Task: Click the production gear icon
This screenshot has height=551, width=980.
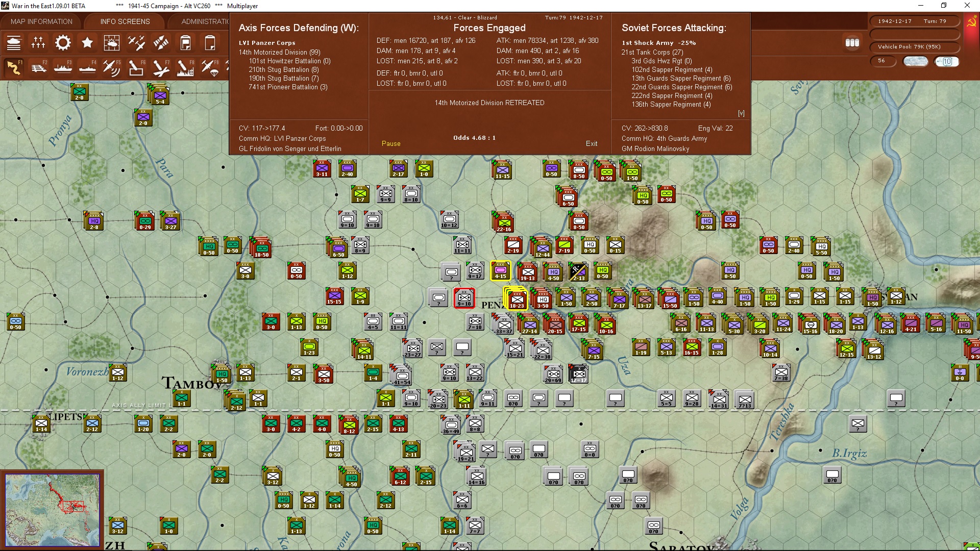Action: pyautogui.click(x=63, y=43)
